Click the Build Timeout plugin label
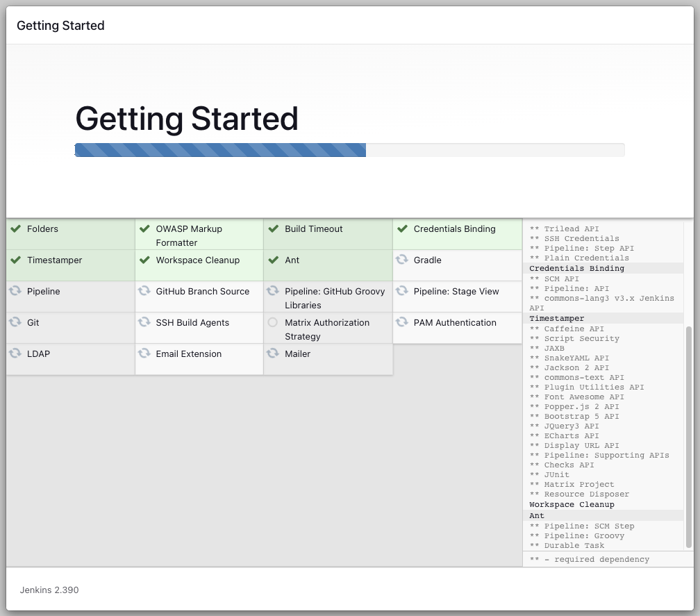Image resolution: width=700 pixels, height=616 pixels. (314, 229)
